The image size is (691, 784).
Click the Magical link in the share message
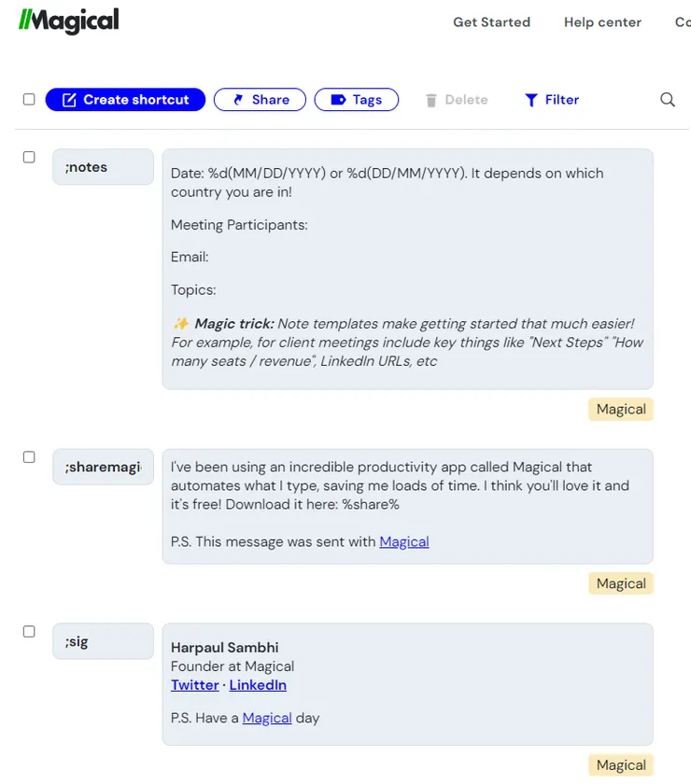click(x=404, y=541)
